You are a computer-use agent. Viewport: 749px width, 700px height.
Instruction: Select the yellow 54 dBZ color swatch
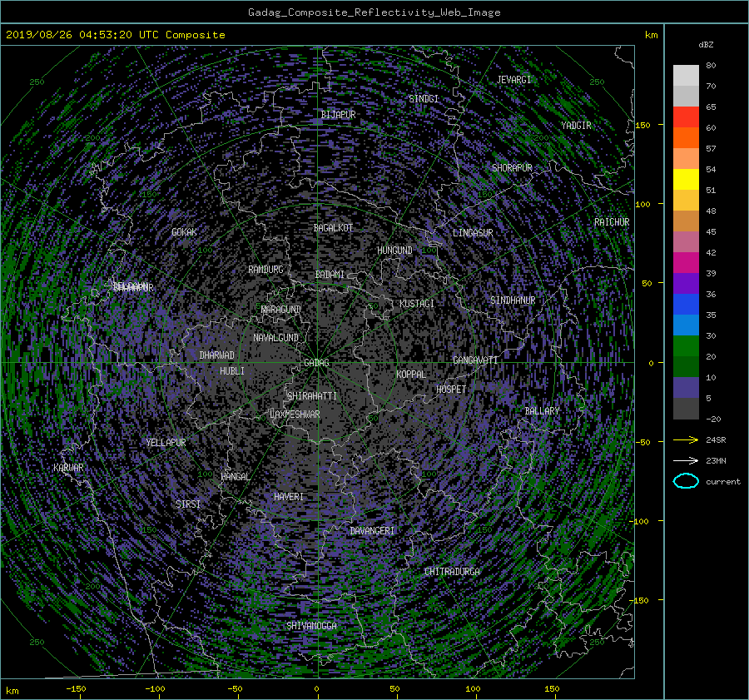point(686,180)
